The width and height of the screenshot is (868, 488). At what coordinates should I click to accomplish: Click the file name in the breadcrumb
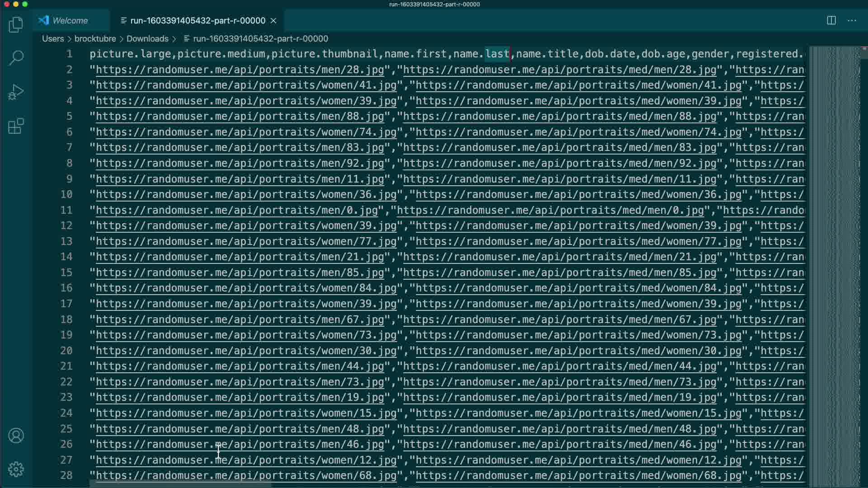click(x=260, y=39)
